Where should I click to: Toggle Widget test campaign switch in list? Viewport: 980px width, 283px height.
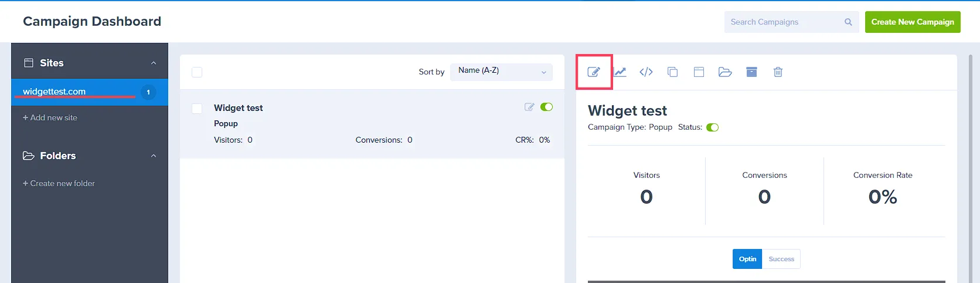(x=546, y=107)
